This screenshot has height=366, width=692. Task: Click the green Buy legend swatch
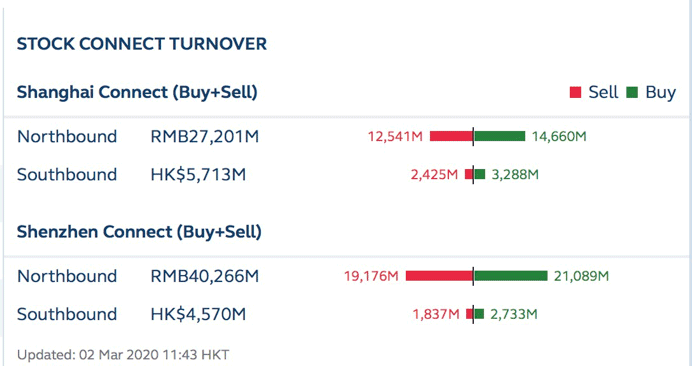(632, 92)
